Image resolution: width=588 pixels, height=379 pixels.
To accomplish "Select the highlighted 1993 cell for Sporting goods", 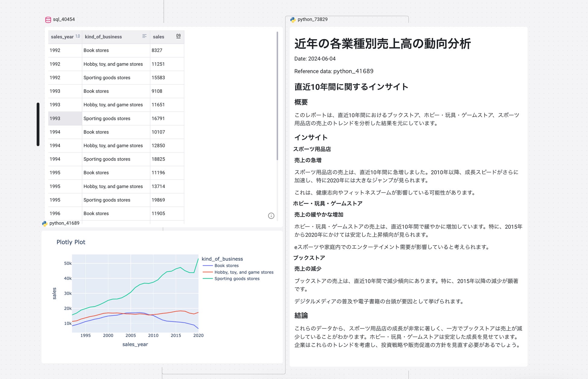I will (x=65, y=118).
